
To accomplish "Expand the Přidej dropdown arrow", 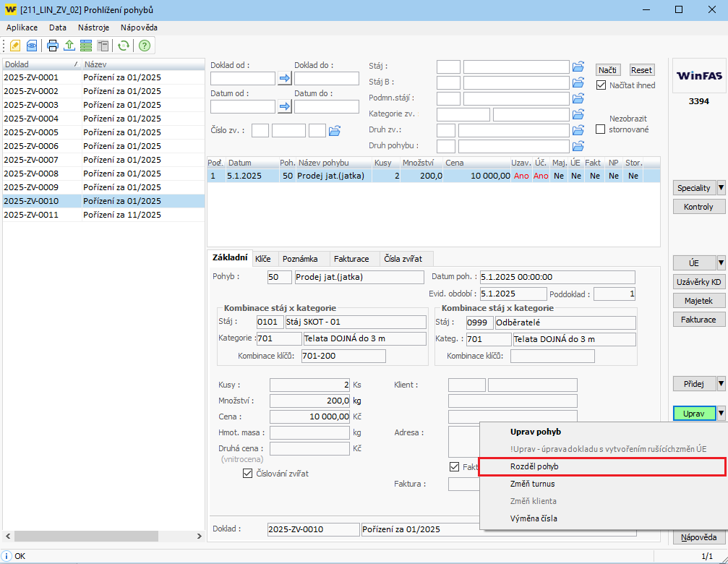I will [x=721, y=383].
